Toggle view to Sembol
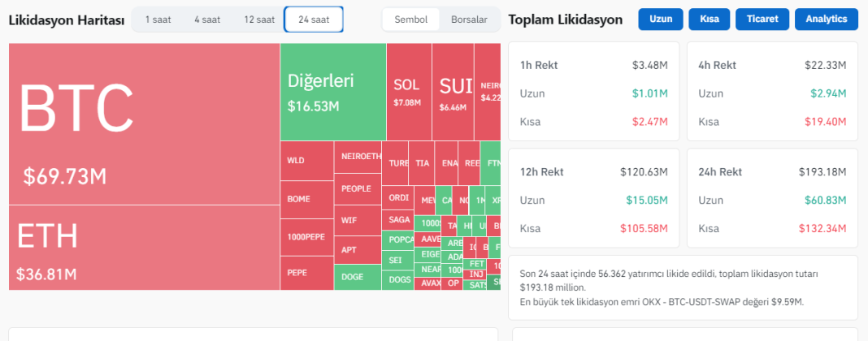This screenshot has height=341, width=868. click(x=410, y=19)
